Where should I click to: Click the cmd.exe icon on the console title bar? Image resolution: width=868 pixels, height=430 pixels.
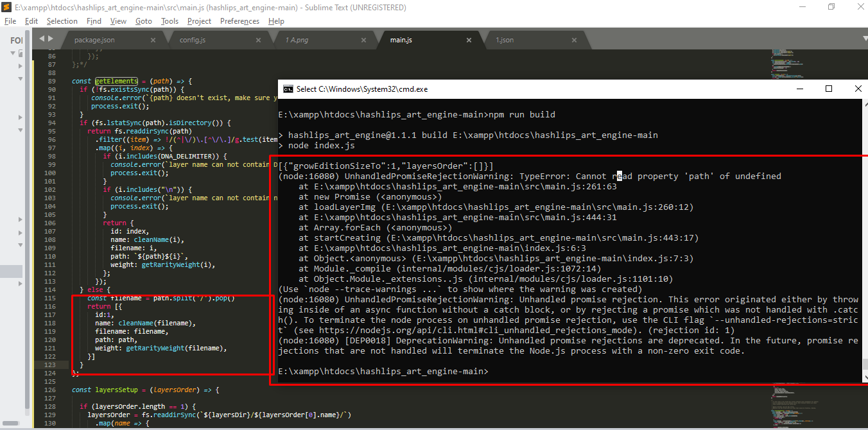coord(286,89)
